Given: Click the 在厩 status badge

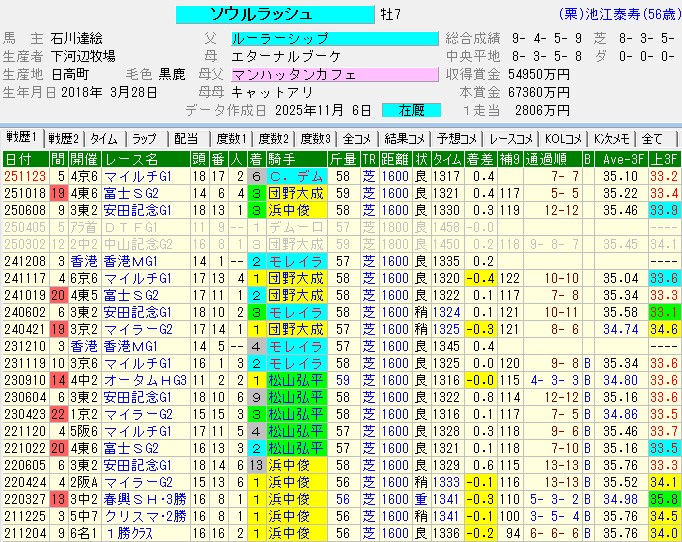Looking at the screenshot, I should tap(412, 110).
